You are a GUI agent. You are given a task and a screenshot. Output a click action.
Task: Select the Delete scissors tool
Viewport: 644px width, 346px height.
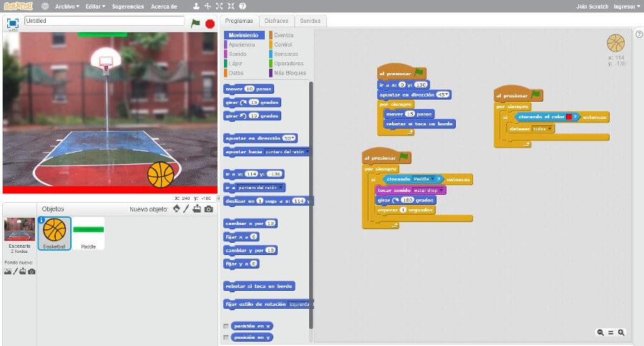(x=208, y=6)
